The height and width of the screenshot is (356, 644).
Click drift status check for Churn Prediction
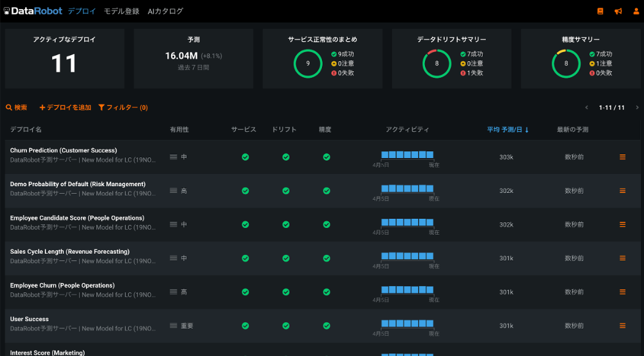286,157
